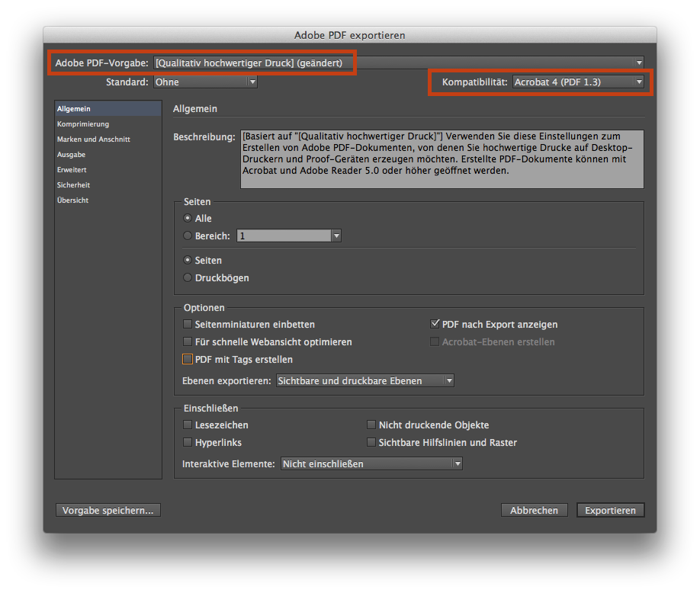Enable the Lesezeichen checkbox
This screenshot has width=700, height=593.
pos(187,425)
